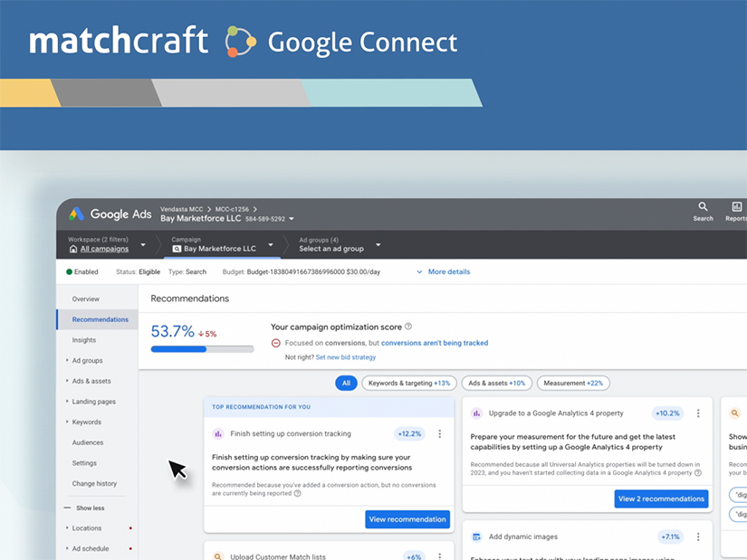Viewport: 747px width, 560px height.
Task: Click the Enabled status indicator
Action: click(x=81, y=272)
